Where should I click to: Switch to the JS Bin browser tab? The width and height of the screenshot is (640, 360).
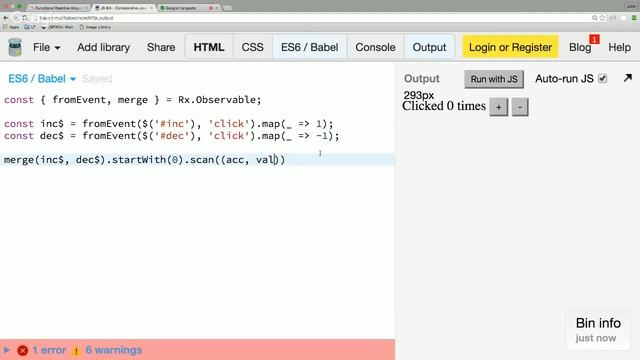[124, 8]
